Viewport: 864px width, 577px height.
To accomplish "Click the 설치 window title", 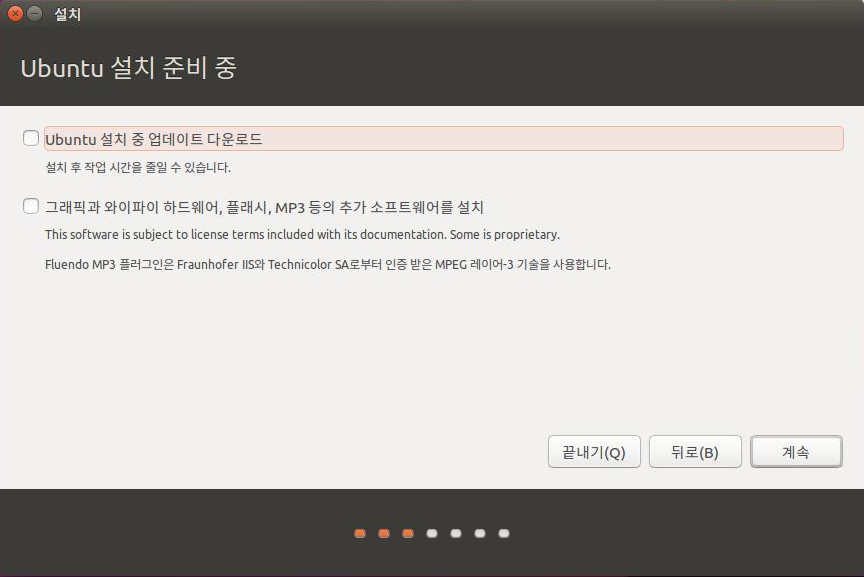I will click(68, 14).
